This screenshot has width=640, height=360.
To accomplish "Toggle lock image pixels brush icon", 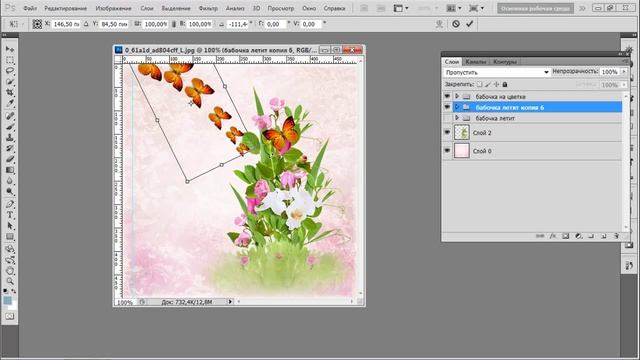I will [488, 84].
